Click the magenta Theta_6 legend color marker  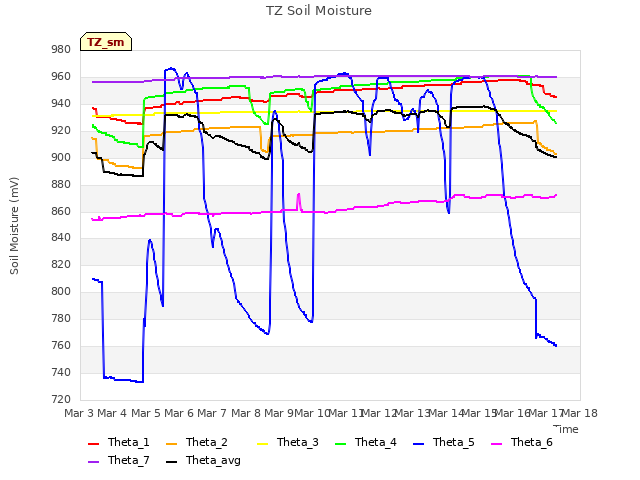click(496, 444)
